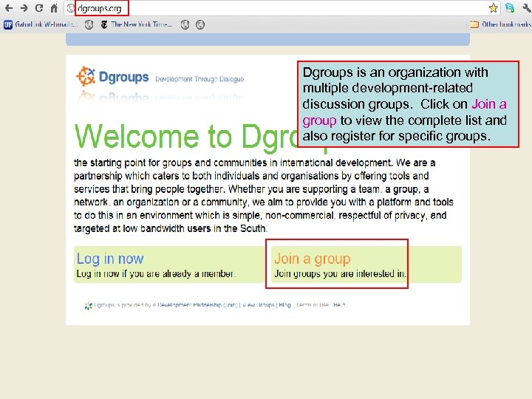
Task: Click the small Dgroups footer logo icon
Action: coord(88,305)
